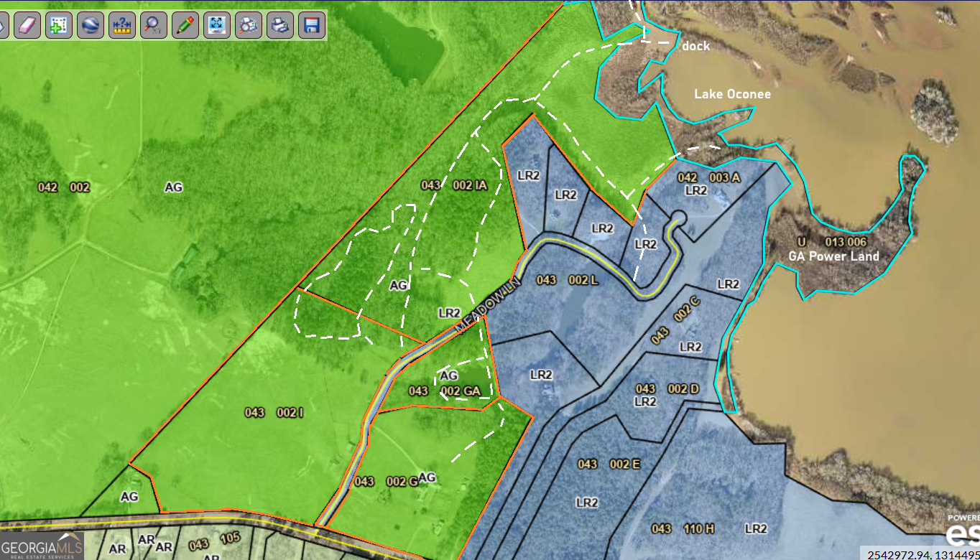Open the Google Earth globe tool

[x=91, y=25]
